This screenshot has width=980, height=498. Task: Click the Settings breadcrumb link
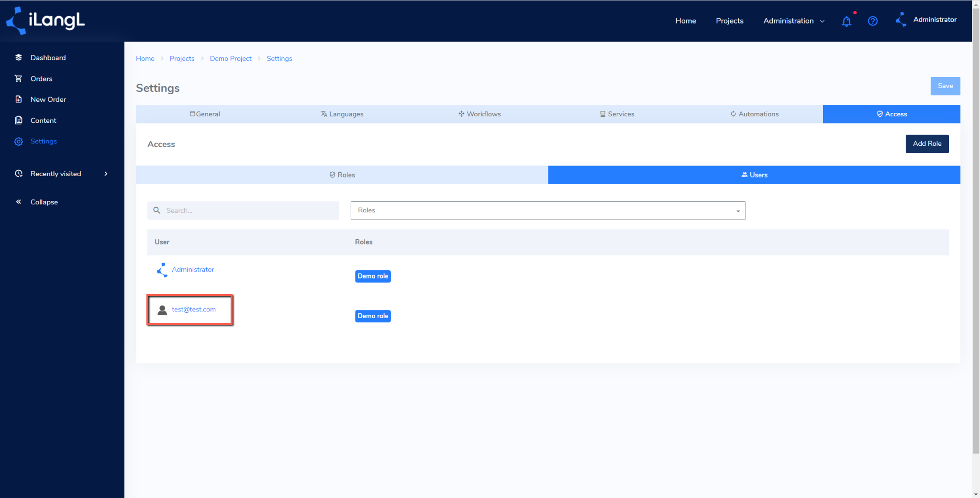point(279,58)
